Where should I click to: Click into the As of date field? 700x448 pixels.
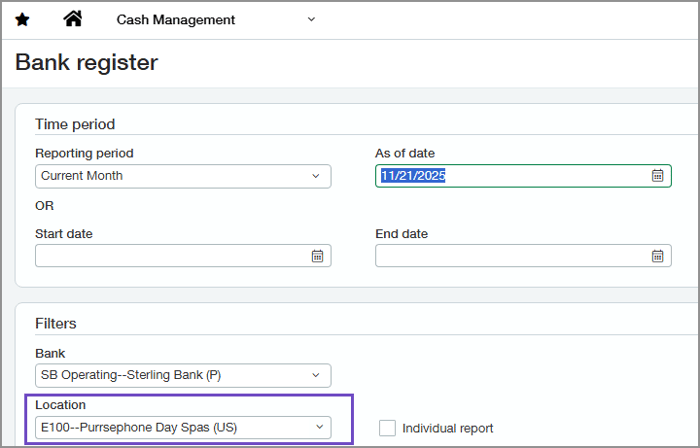[x=510, y=176]
